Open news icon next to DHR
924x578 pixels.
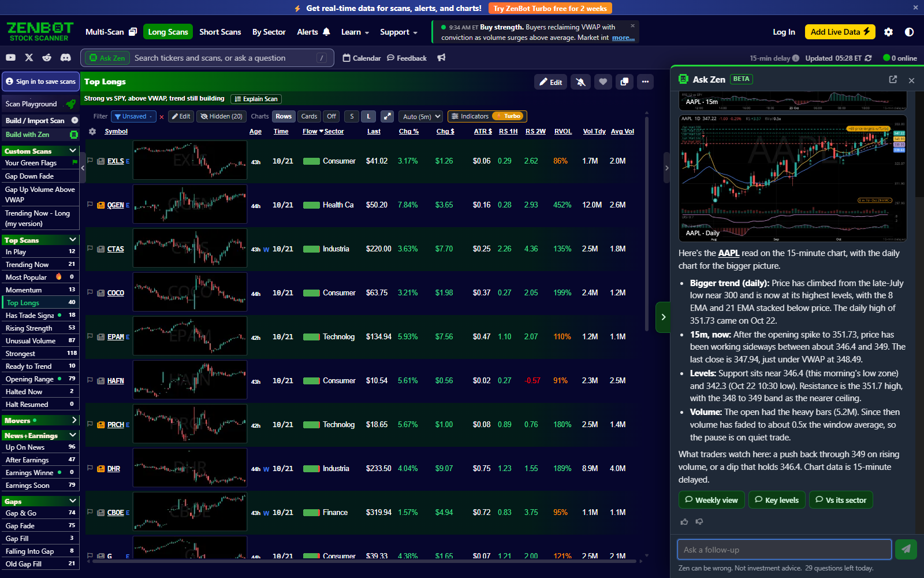click(100, 469)
